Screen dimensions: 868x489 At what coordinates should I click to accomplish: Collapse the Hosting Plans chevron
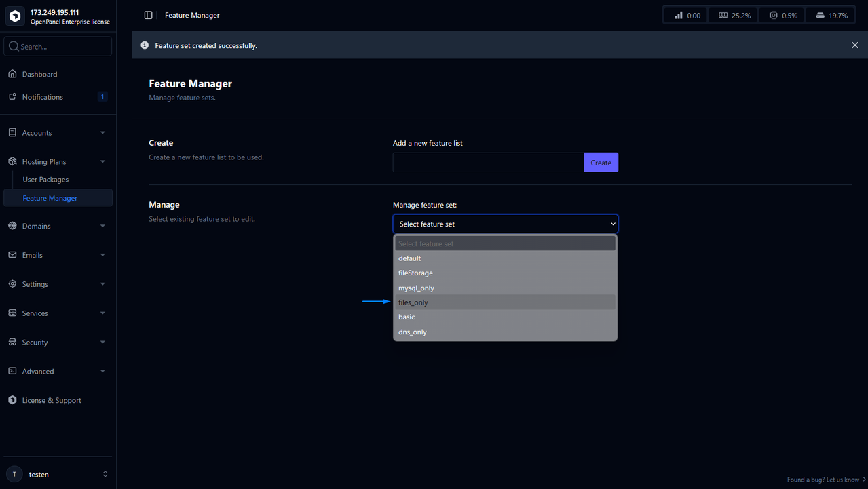coord(102,162)
